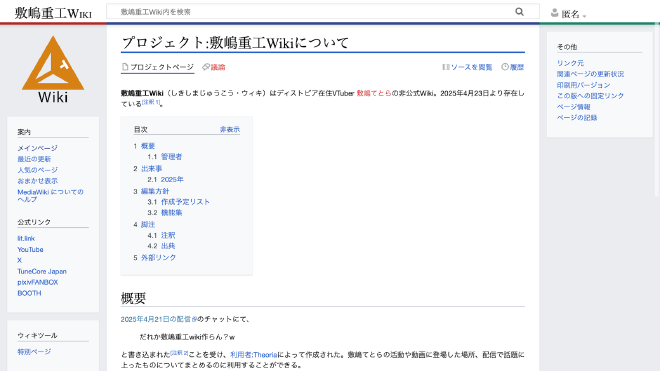Open the 議論 discussion tab

pyautogui.click(x=214, y=67)
